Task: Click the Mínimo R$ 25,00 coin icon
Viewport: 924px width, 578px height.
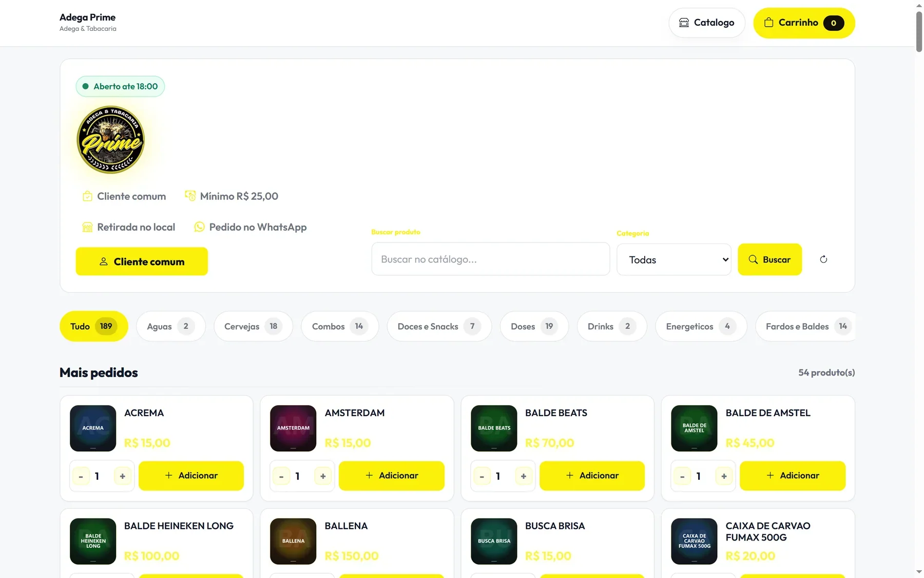Action: point(190,196)
